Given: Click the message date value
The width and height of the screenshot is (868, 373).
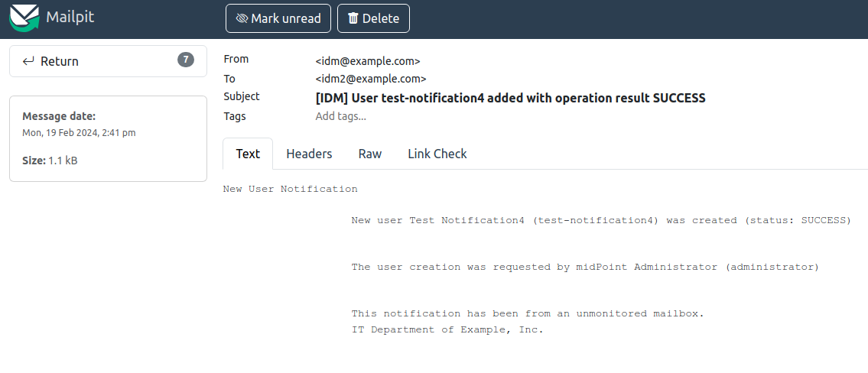Looking at the screenshot, I should point(79,133).
